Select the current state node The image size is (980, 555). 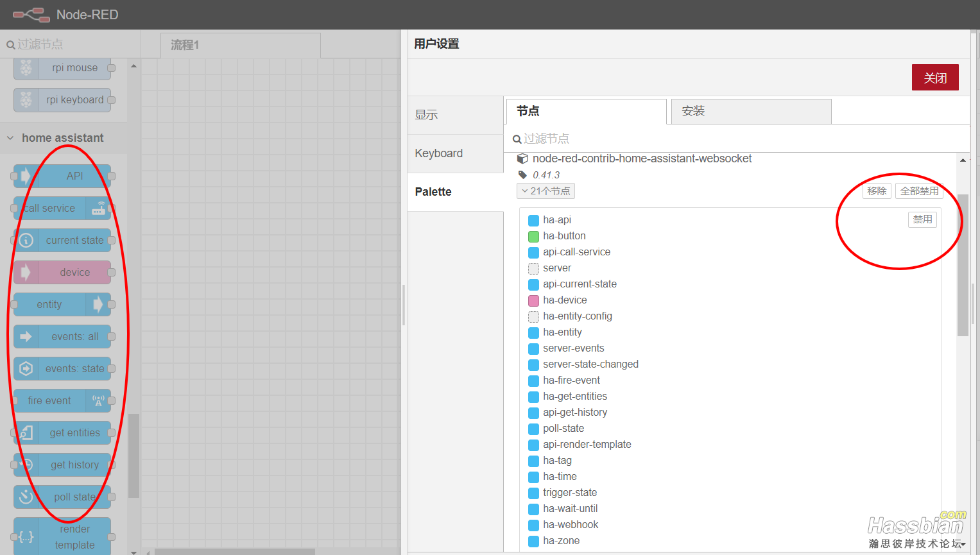point(62,240)
